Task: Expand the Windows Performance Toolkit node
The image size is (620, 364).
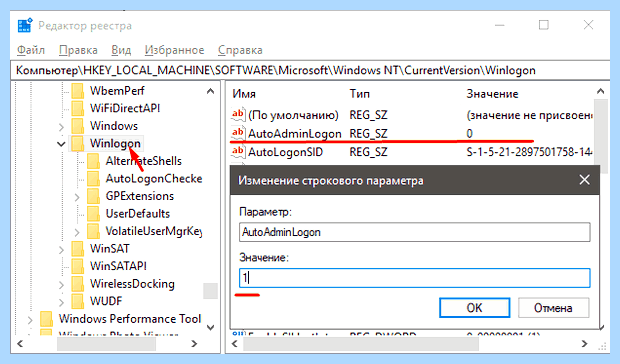Action: (x=30, y=319)
